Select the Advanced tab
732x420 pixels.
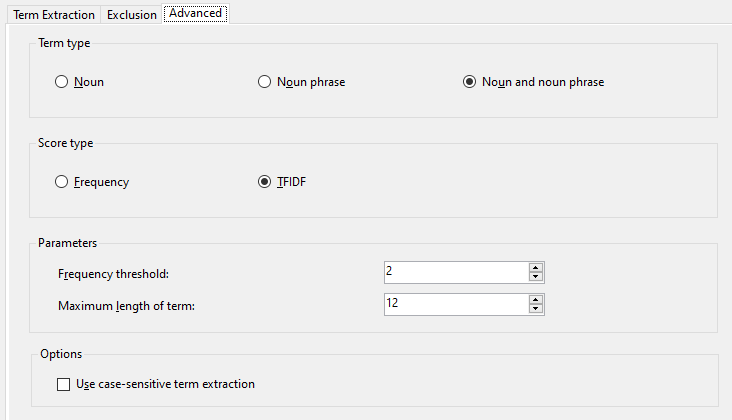click(x=196, y=14)
